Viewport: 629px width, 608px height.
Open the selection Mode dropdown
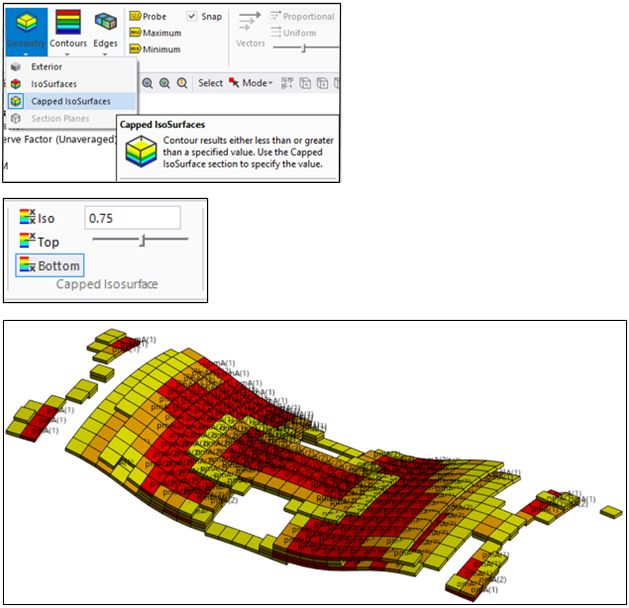point(252,83)
